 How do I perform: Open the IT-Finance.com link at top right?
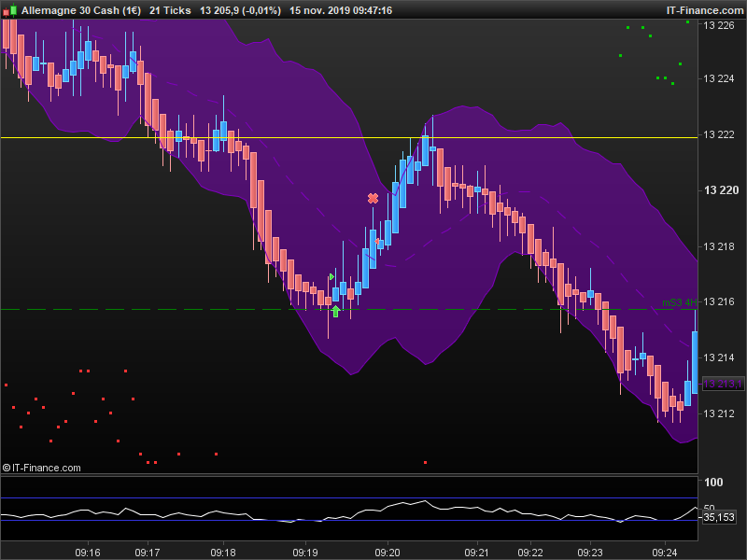point(703,10)
